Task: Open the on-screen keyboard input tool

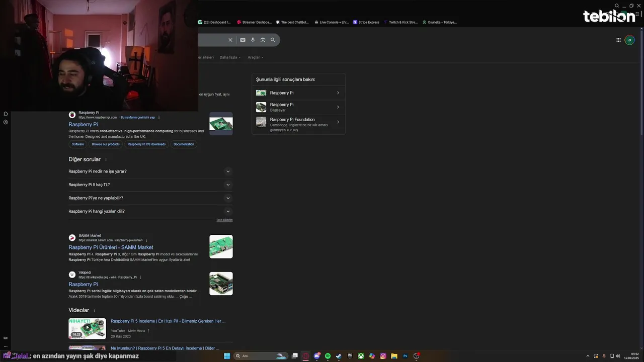Action: (243, 40)
